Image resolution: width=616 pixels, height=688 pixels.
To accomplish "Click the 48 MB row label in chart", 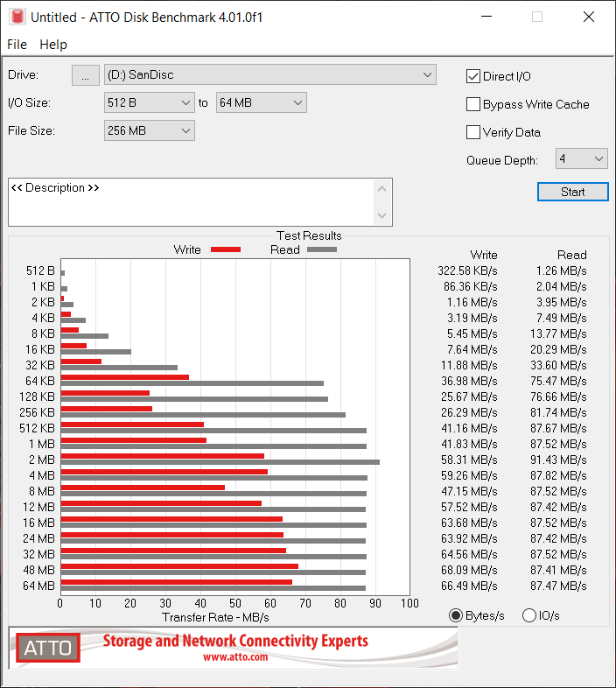I will point(38,570).
